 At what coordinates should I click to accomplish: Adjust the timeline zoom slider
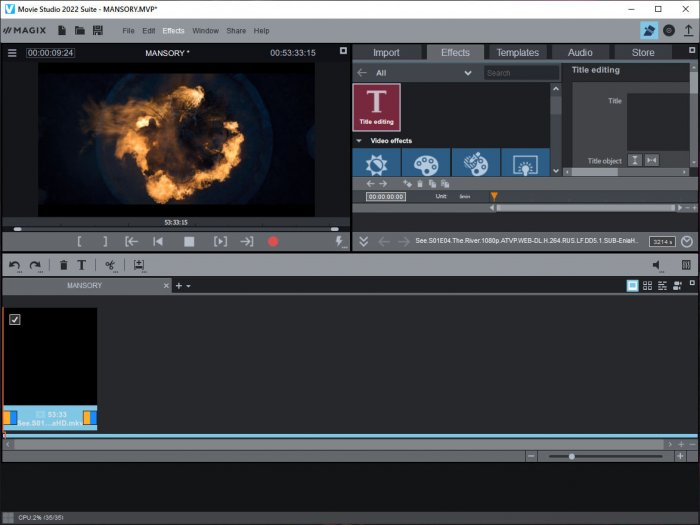[571, 456]
